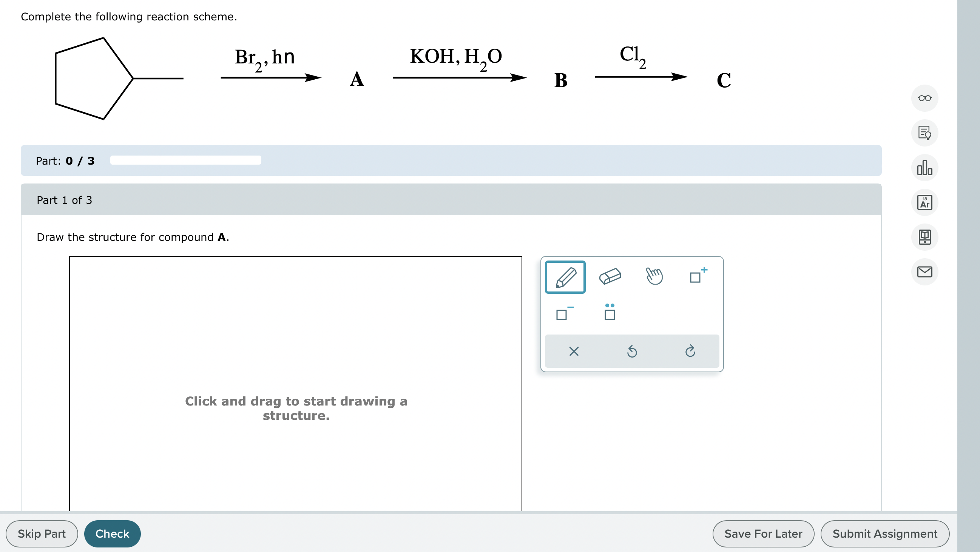Open the email instructor icon
Screen dimensions: 980x552
point(924,271)
